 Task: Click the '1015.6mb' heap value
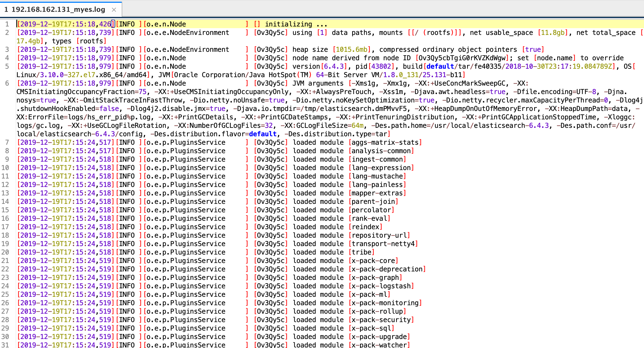[352, 49]
